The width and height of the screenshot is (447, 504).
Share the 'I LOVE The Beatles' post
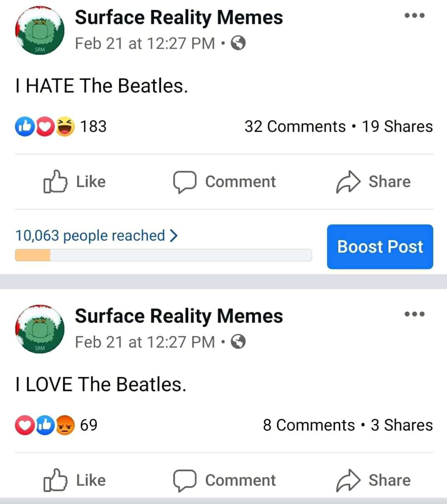click(373, 480)
